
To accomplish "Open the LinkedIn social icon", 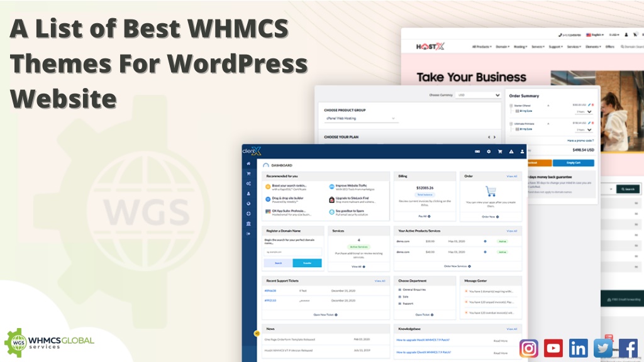I will [579, 348].
